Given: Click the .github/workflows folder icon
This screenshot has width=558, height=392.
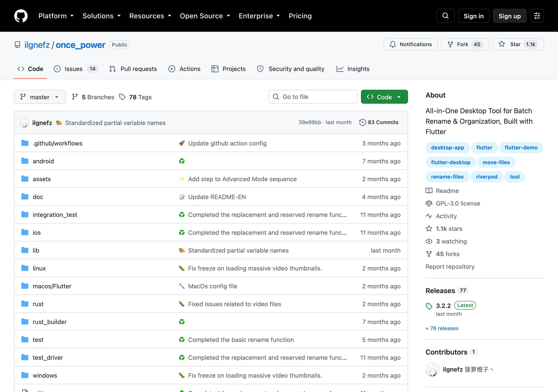Looking at the screenshot, I should click(25, 143).
